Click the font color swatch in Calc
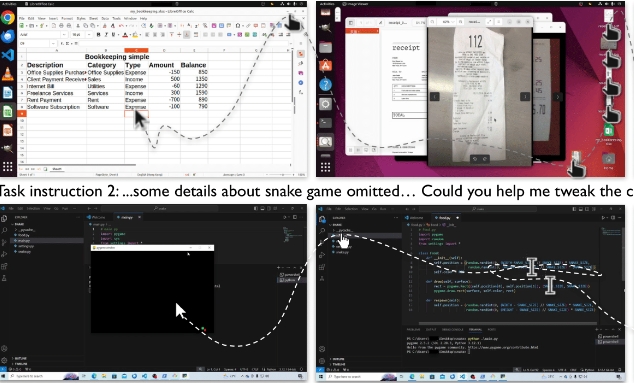The width and height of the screenshot is (634, 383). tap(125, 35)
